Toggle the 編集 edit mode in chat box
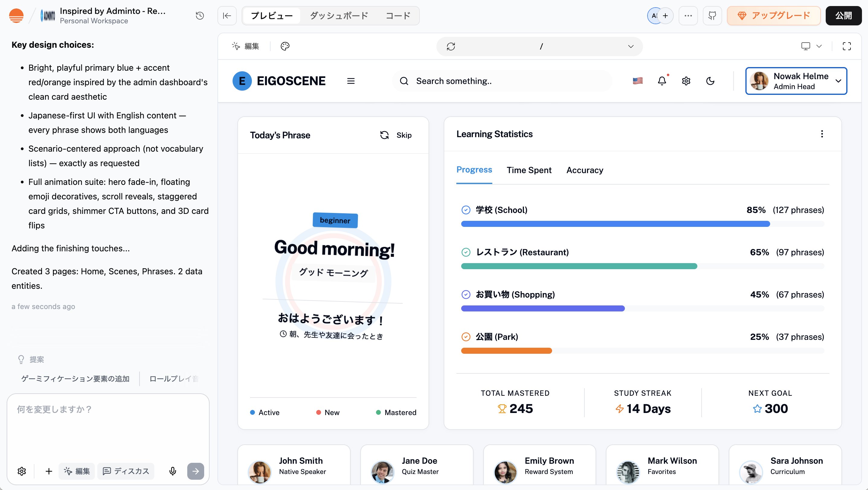This screenshot has width=868, height=490. coord(77,471)
